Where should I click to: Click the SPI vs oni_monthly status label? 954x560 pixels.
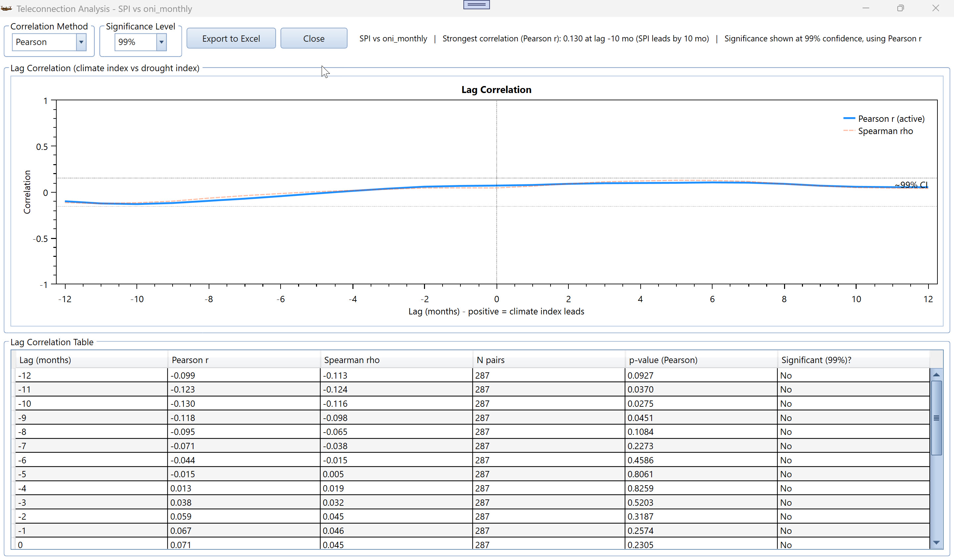pos(393,38)
